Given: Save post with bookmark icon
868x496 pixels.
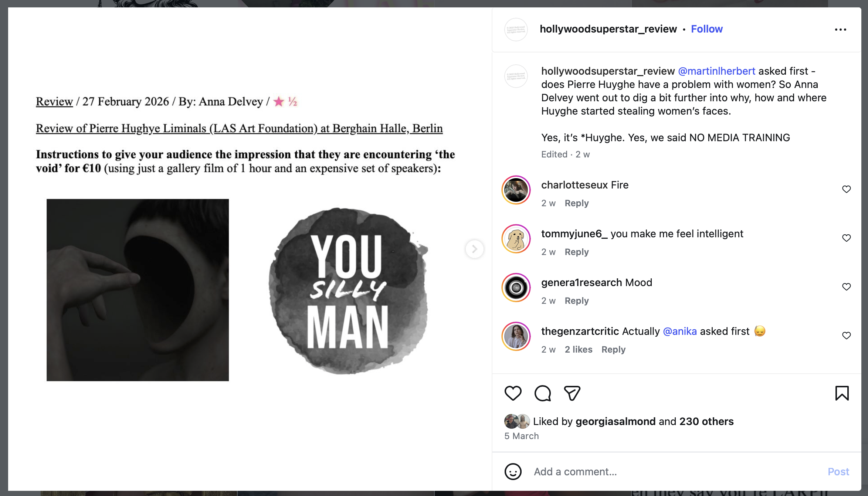Looking at the screenshot, I should [842, 393].
